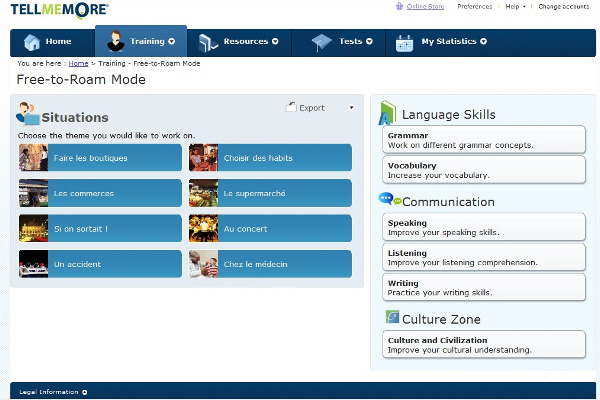Viewport: 600px width, 400px height.
Task: Open the Tests tab
Action: point(339,43)
